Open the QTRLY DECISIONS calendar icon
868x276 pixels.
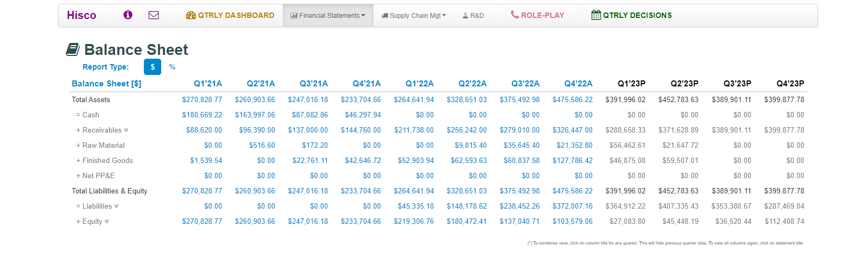pyautogui.click(x=596, y=15)
